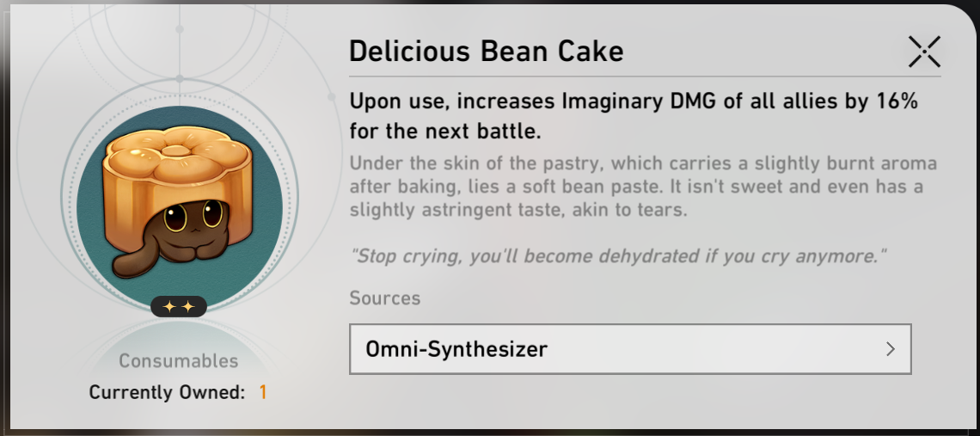
Task: Click the orange Currently Owned count
Action: tap(263, 393)
